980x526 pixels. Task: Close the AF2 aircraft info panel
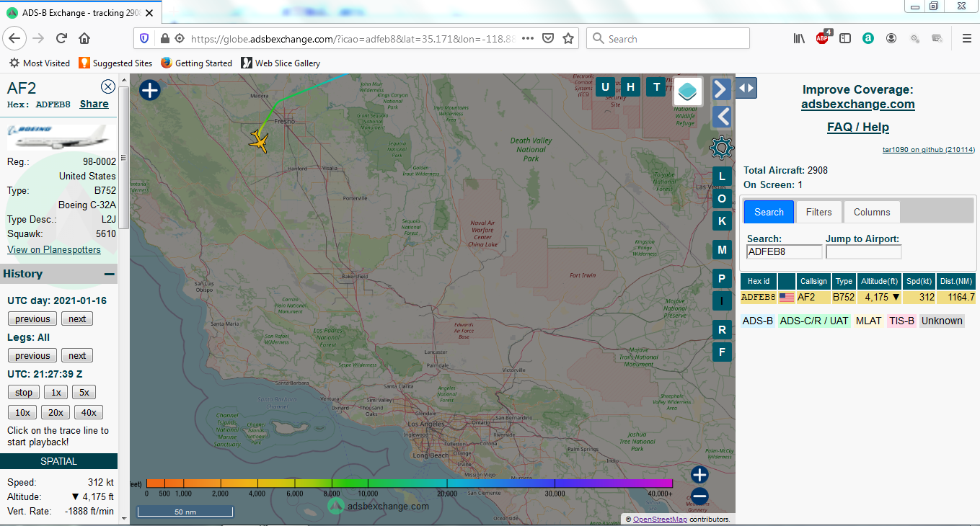pos(108,87)
